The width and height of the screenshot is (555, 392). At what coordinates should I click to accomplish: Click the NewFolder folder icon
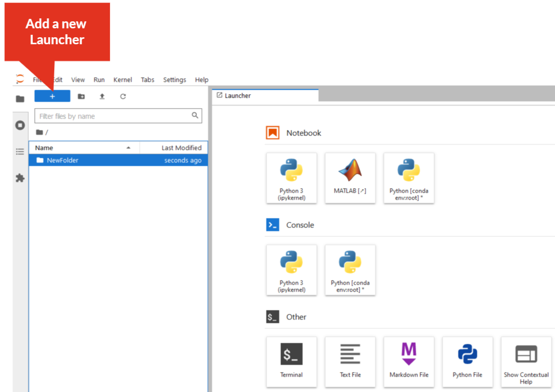40,160
